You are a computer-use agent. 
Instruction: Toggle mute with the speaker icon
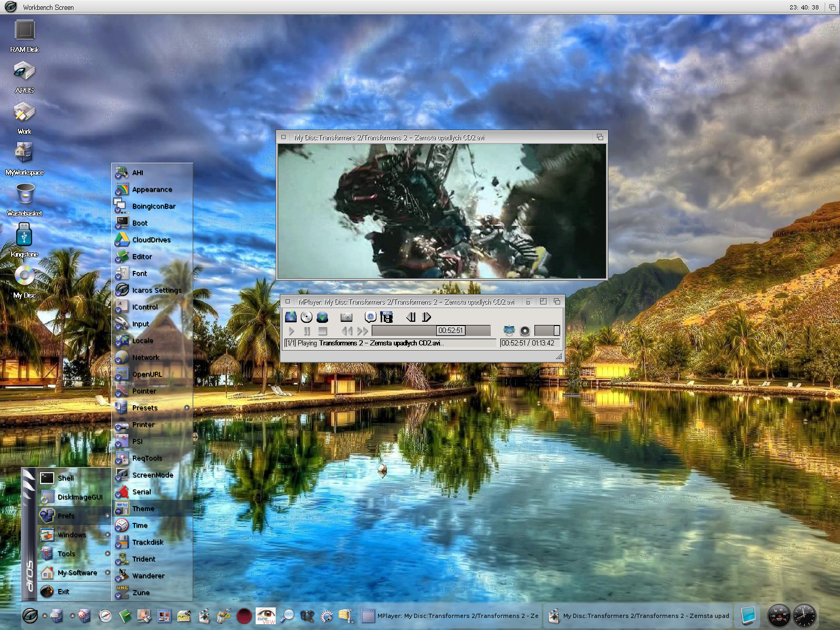coord(524,331)
